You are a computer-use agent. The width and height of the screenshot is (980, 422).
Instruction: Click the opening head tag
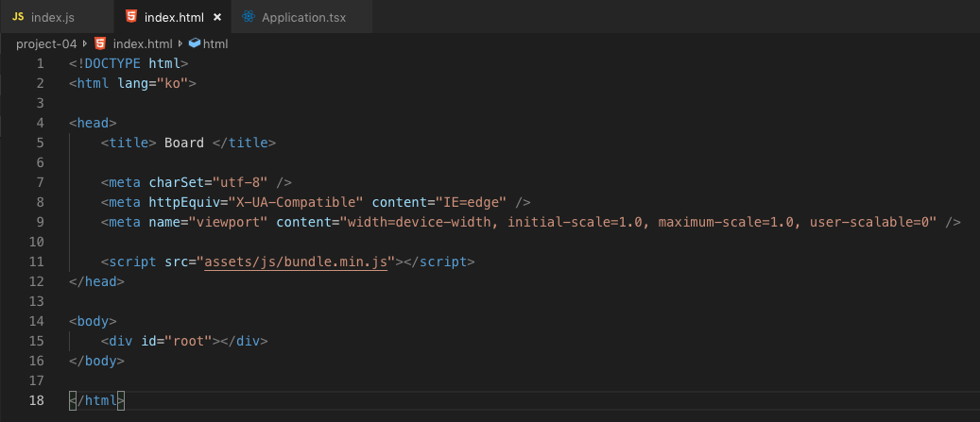pyautogui.click(x=94, y=123)
